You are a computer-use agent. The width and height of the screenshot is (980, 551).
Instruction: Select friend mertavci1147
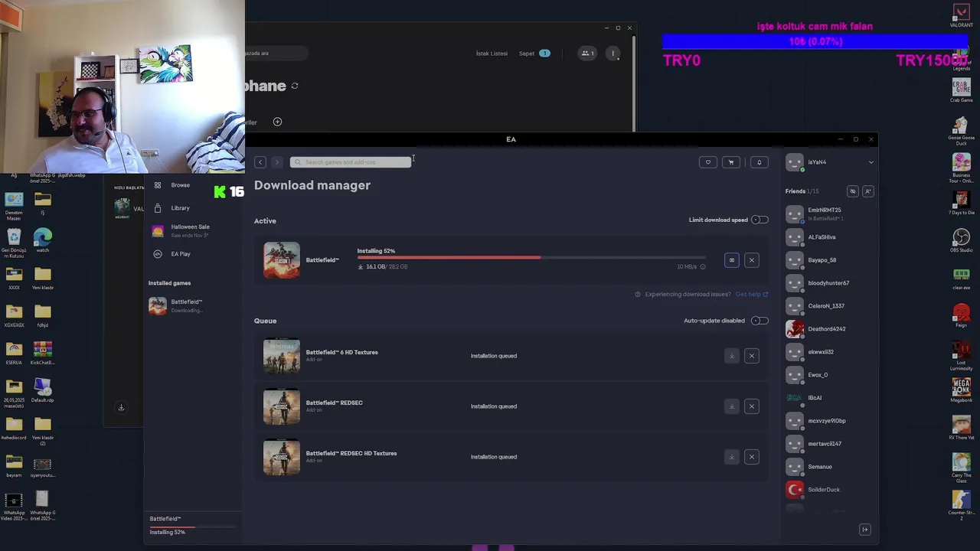828,444
